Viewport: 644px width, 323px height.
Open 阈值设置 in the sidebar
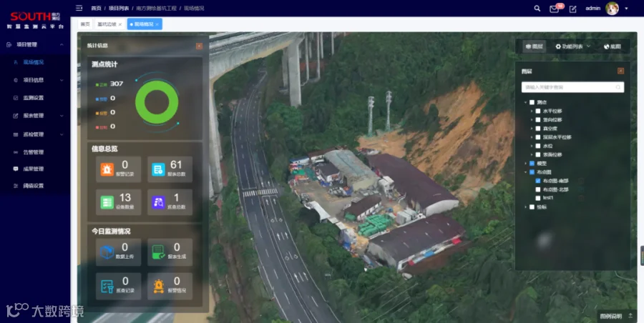click(33, 186)
